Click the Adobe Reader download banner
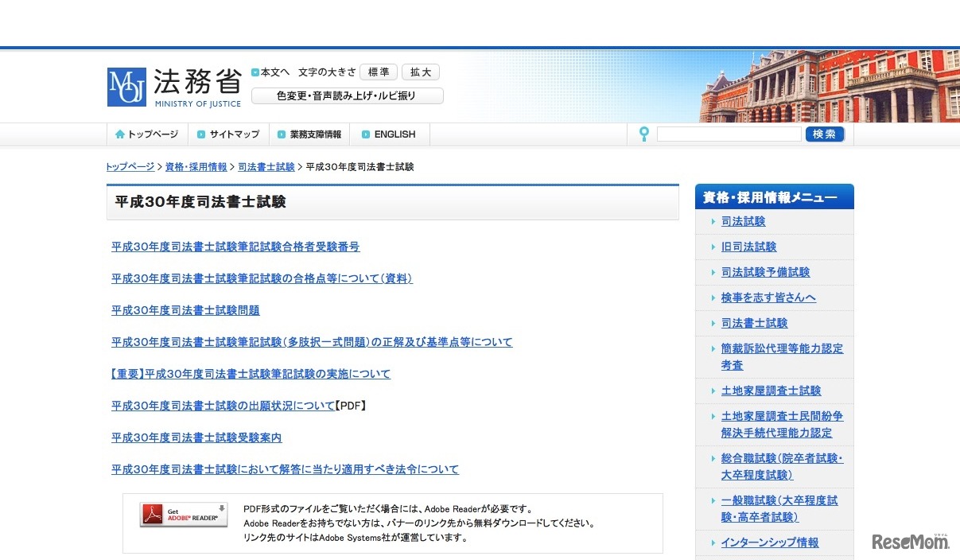 184,515
